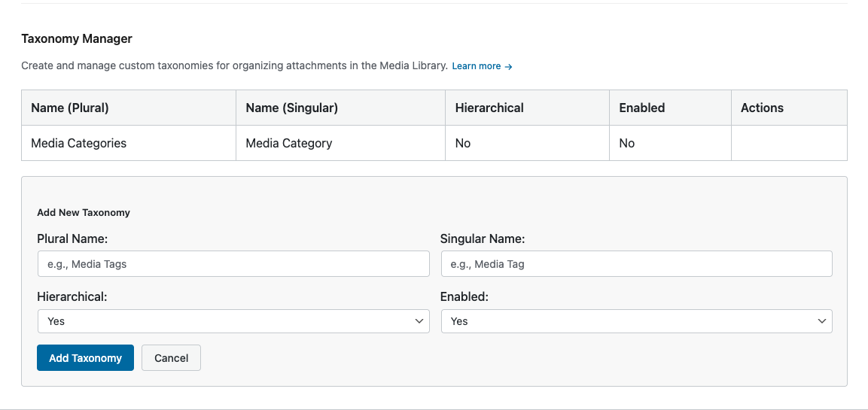The height and width of the screenshot is (410, 868).
Task: Select the Hierarchical table column header
Action: coord(489,108)
